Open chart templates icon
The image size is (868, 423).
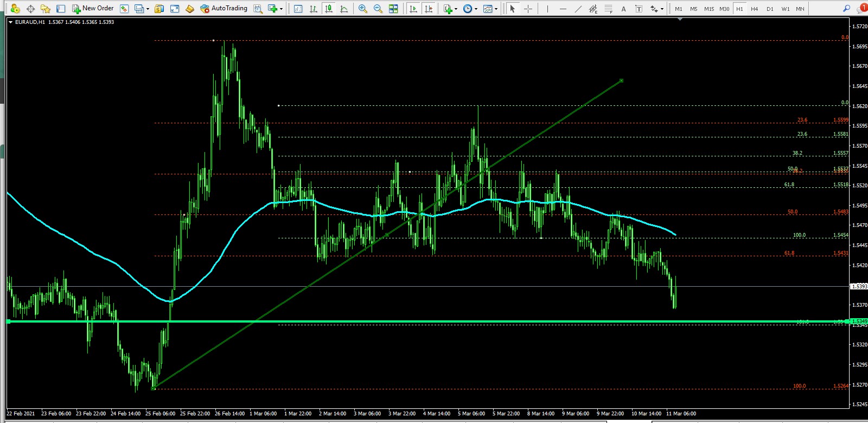tap(488, 9)
